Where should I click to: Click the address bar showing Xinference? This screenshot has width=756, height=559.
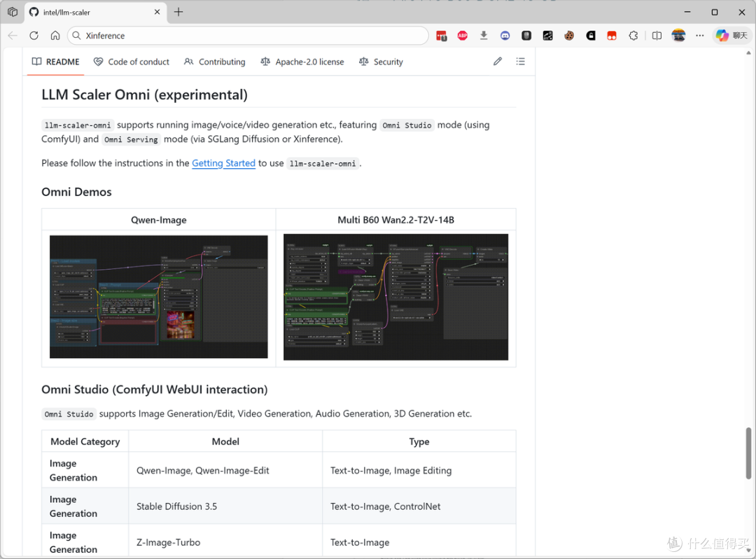pyautogui.click(x=248, y=36)
